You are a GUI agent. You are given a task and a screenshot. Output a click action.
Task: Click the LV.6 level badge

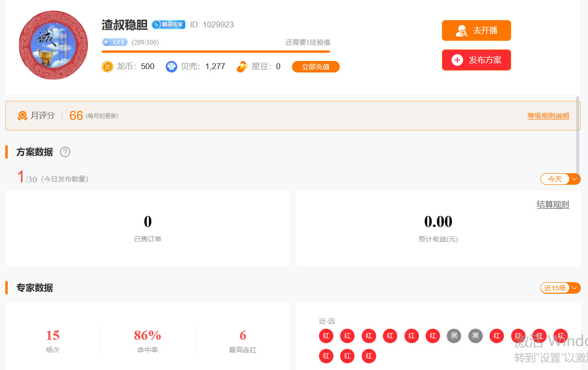[x=115, y=42]
